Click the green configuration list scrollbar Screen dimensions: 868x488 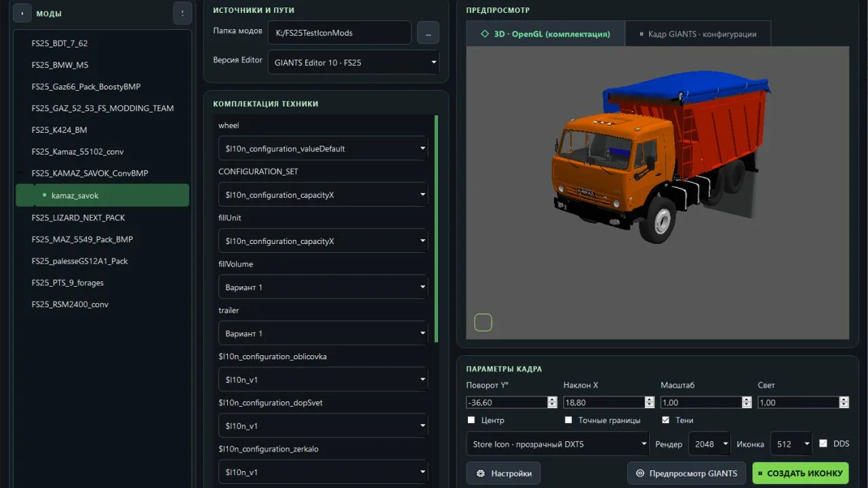pos(436,228)
